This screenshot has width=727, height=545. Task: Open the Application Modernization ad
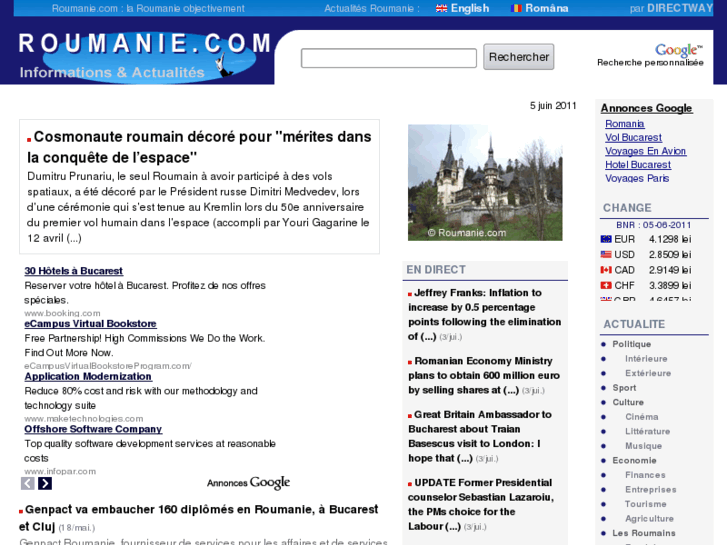click(88, 377)
